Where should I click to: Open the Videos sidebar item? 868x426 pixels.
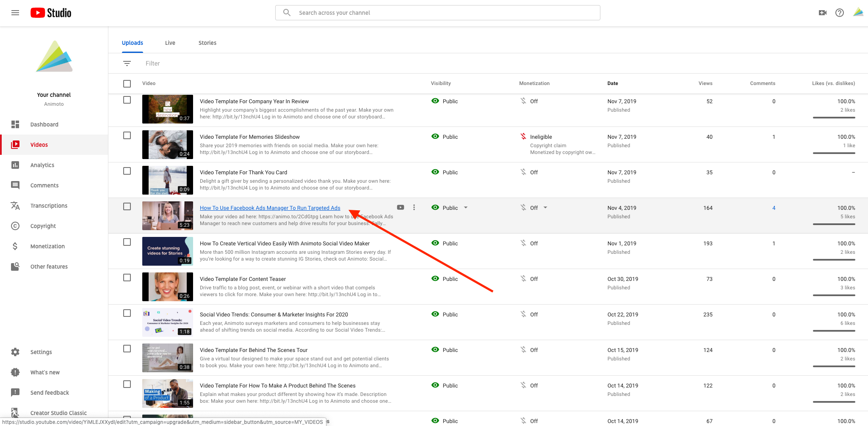click(x=54, y=145)
